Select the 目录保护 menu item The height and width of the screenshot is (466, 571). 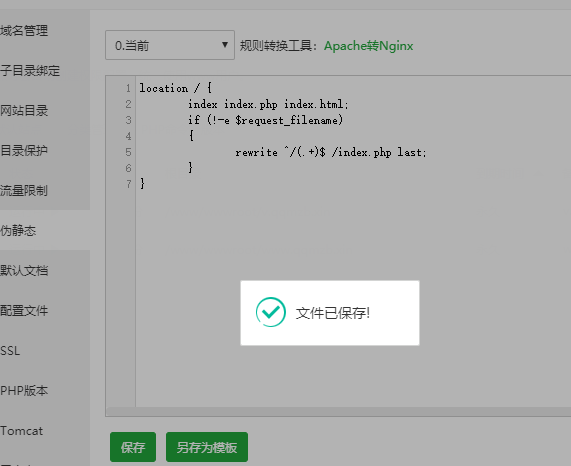pos(24,150)
